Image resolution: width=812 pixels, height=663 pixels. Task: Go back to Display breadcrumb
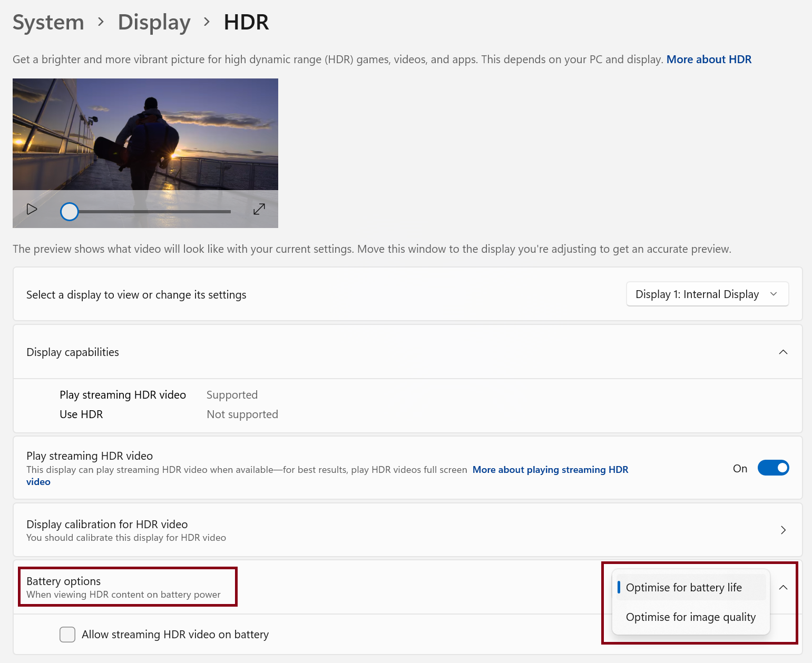point(154,22)
